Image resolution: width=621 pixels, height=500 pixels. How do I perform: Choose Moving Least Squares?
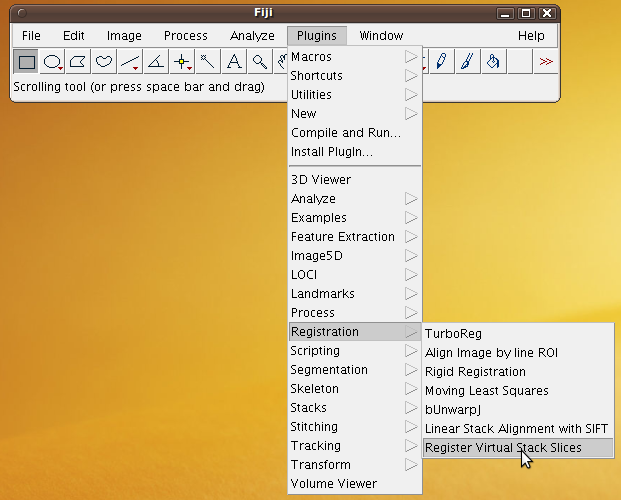click(518, 391)
